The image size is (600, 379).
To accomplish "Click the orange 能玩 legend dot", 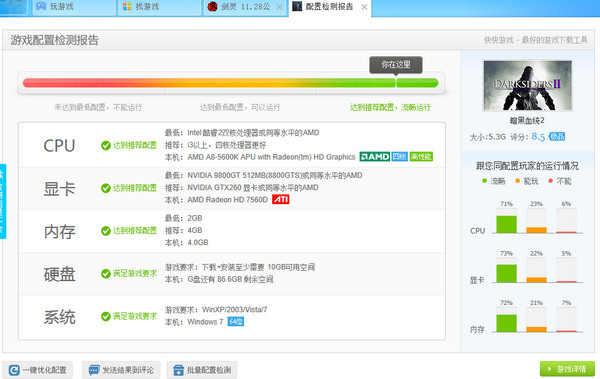I will coord(517,181).
